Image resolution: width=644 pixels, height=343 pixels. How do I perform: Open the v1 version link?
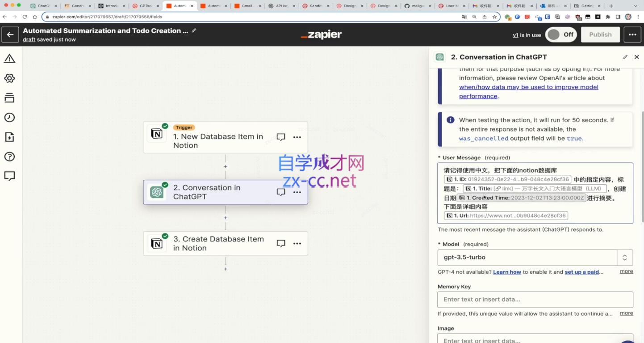coord(515,35)
